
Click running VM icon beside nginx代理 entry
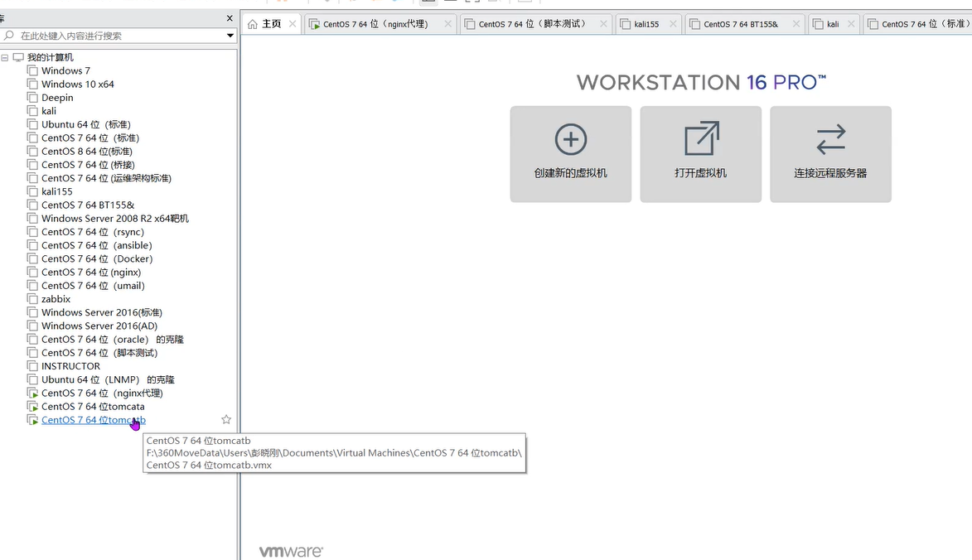[x=32, y=393]
